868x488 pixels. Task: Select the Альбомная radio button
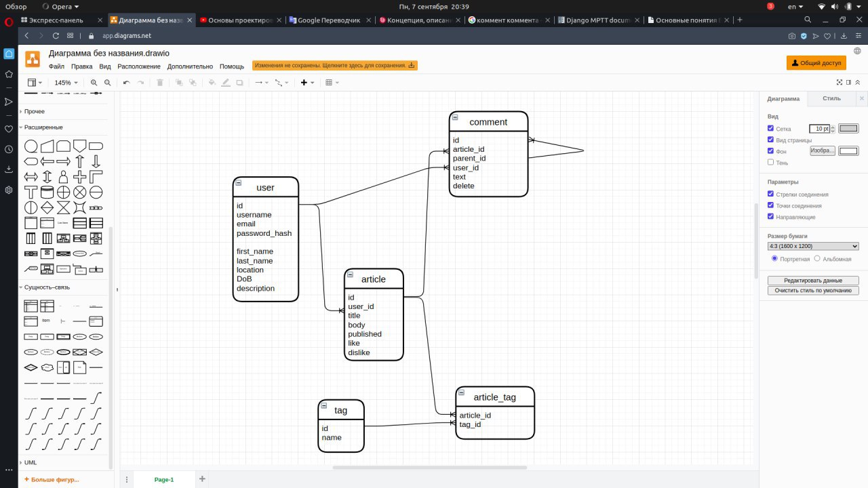tap(817, 258)
